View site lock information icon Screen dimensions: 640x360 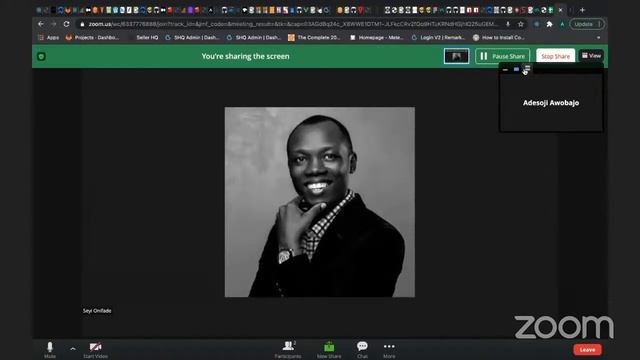[x=82, y=24]
